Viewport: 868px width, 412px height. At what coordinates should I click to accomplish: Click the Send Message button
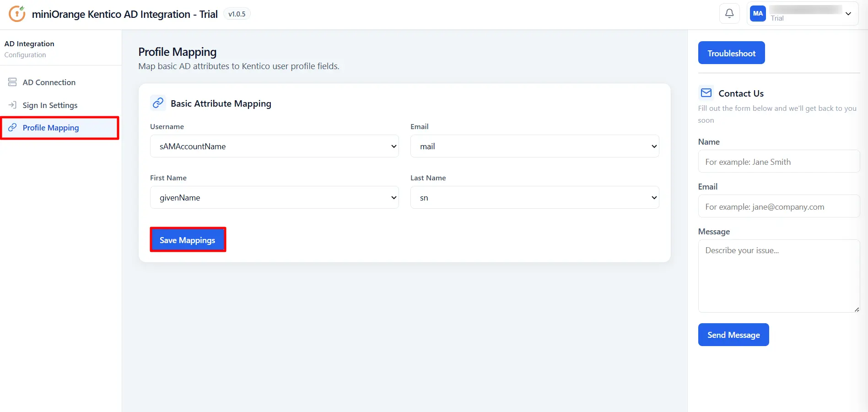[x=733, y=335]
